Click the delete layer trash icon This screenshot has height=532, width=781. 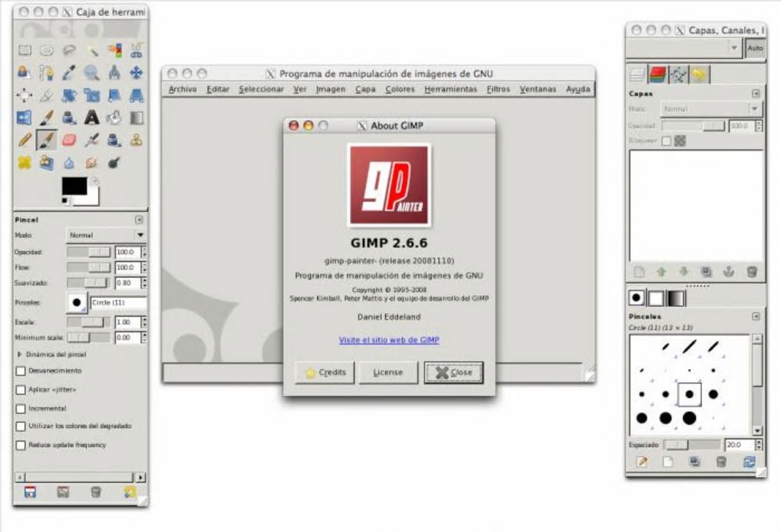[752, 272]
